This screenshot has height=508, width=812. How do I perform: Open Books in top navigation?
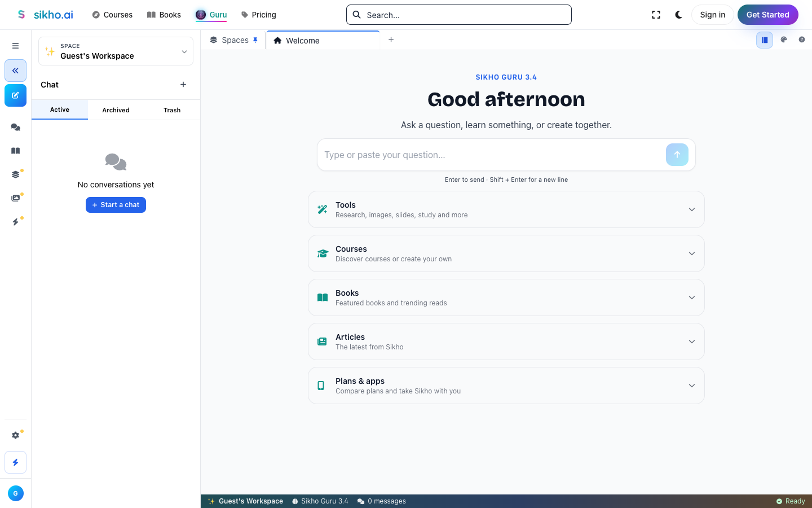164,15
